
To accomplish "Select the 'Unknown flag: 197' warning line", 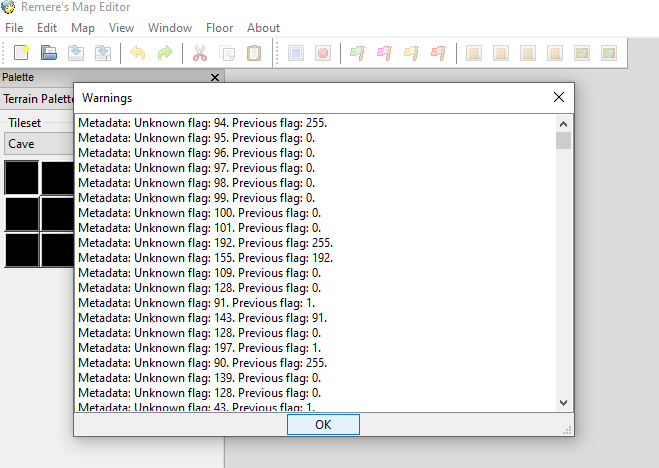I will 199,348.
